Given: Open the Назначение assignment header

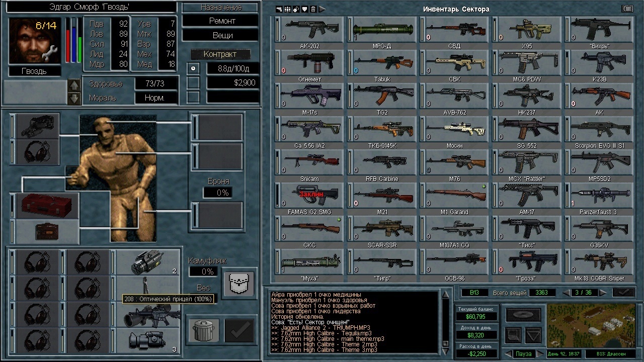Looking at the screenshot, I should (x=221, y=8).
